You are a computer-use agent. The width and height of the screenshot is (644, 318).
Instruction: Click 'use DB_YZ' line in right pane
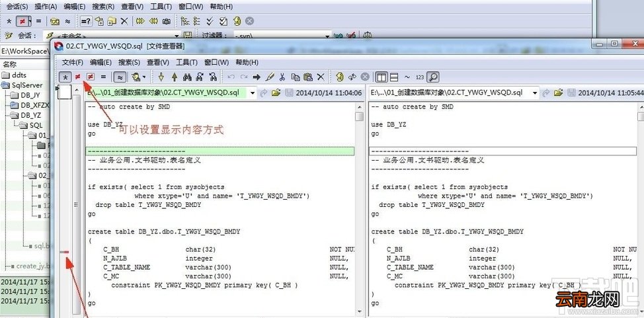pyautogui.click(x=389, y=124)
